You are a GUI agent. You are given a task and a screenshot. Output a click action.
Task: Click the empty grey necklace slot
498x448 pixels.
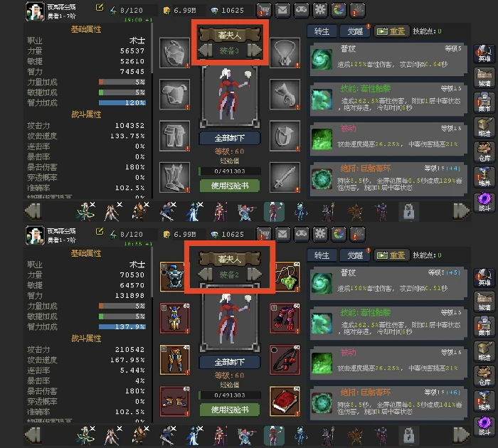pyautogui.click(x=285, y=53)
